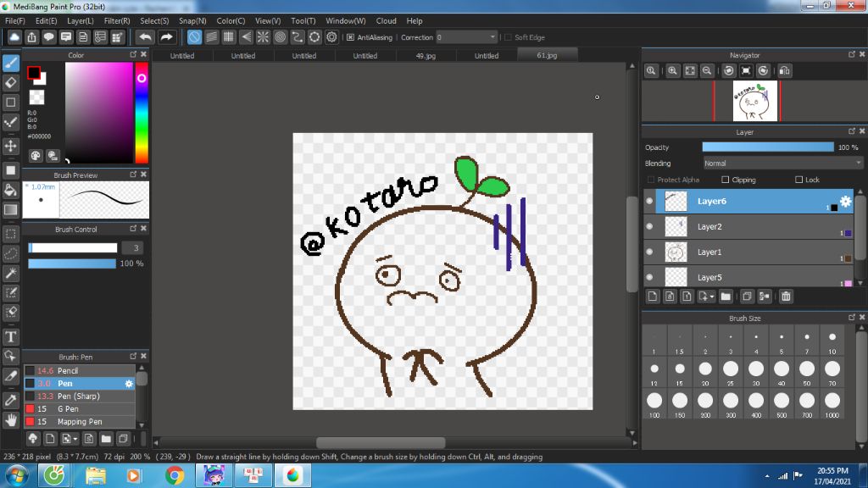
Task: Open the Filter menu
Action: pos(117,21)
